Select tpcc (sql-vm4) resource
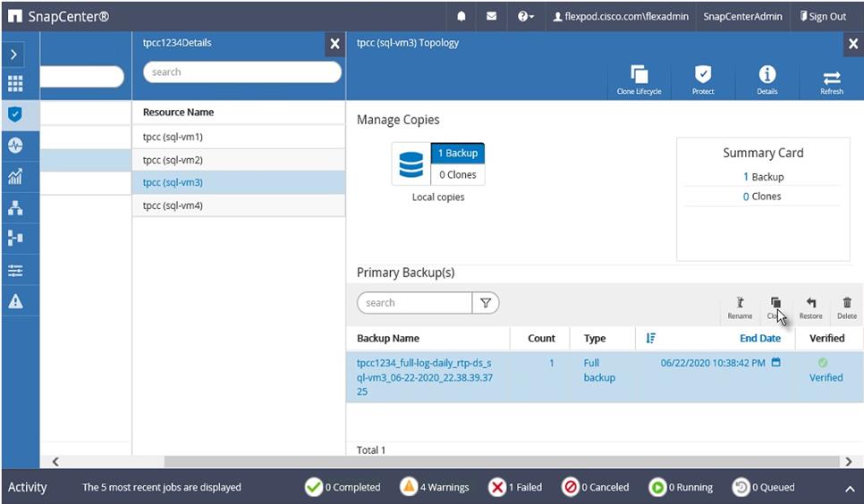The height and width of the screenshot is (504, 864). coord(239,206)
